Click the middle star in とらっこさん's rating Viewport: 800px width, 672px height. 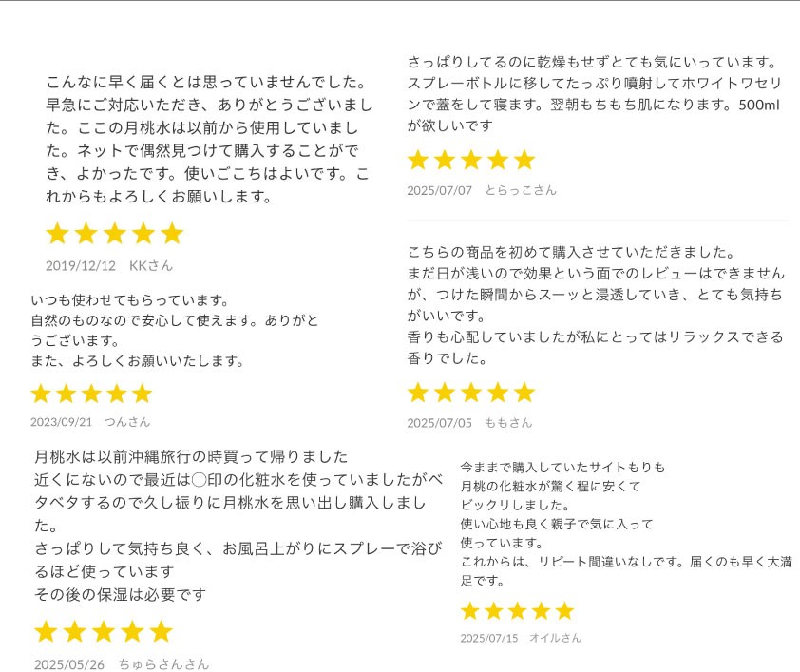click(471, 160)
